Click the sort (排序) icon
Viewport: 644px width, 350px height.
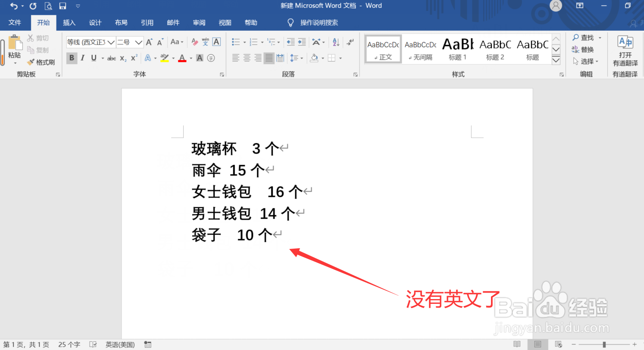pos(336,42)
